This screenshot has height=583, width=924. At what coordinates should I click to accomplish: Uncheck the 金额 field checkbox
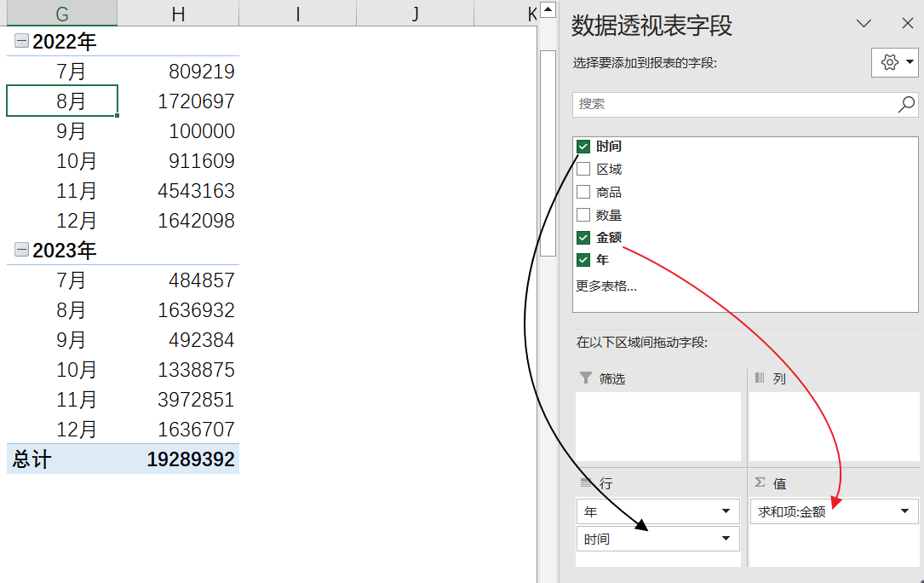pyautogui.click(x=583, y=237)
